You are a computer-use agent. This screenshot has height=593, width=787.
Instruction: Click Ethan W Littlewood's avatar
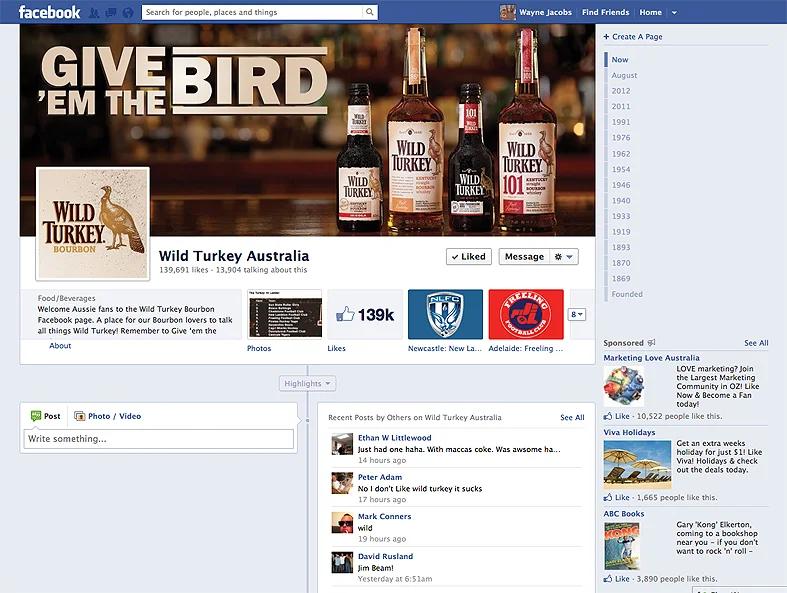point(342,444)
